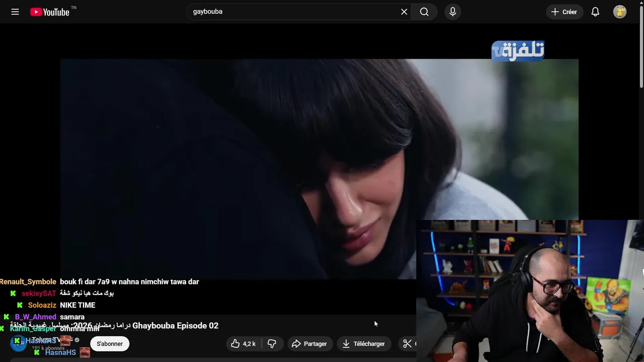Click the channel avatar beside S'abonner

coord(19,343)
